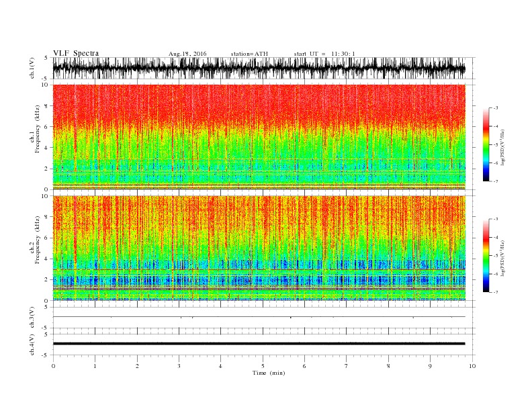
Task: Click time axis tick label "1"
Action: [x=95, y=366]
